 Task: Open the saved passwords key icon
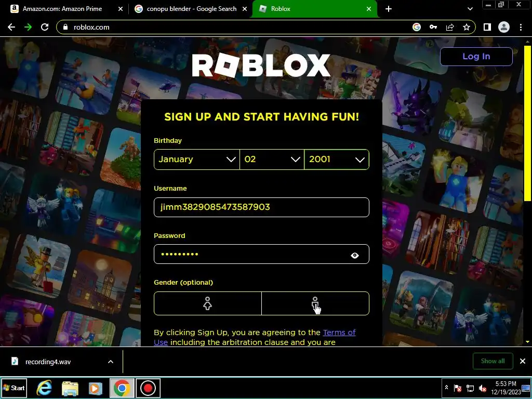(433, 27)
